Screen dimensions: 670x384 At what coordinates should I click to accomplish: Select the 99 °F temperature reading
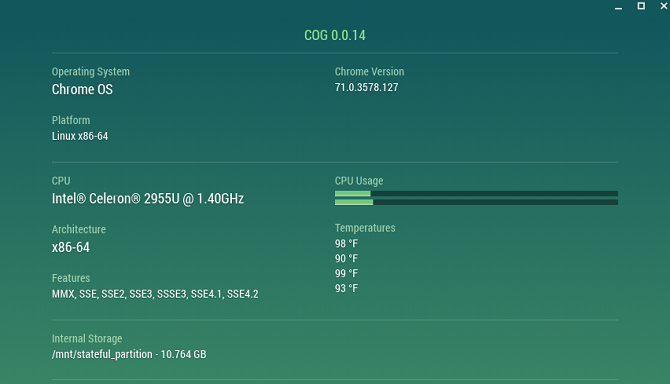tap(346, 274)
